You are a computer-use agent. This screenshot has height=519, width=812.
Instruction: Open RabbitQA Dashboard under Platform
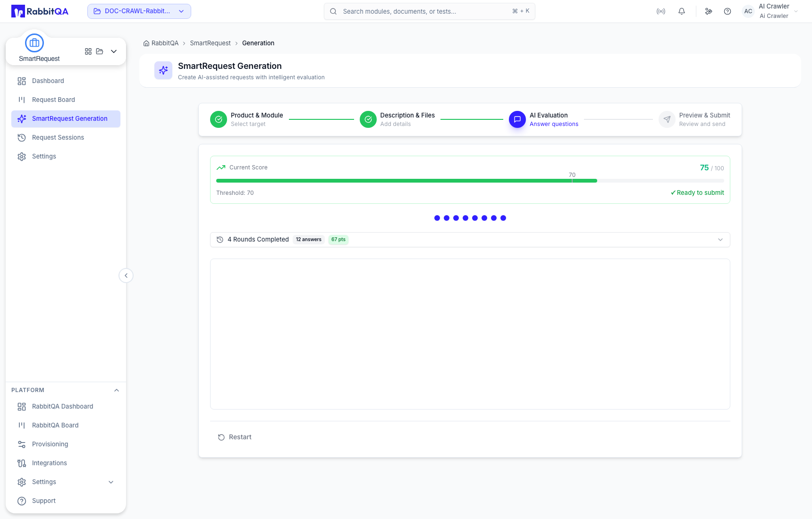click(66, 407)
